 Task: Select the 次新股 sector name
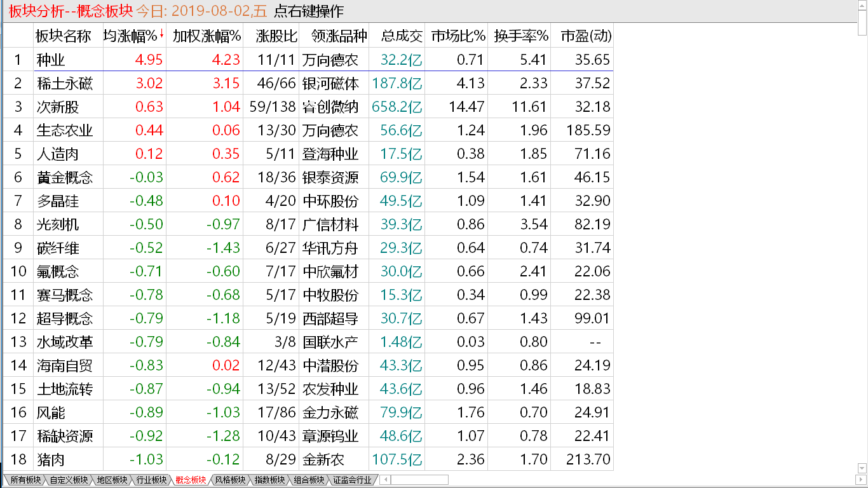pos(58,107)
